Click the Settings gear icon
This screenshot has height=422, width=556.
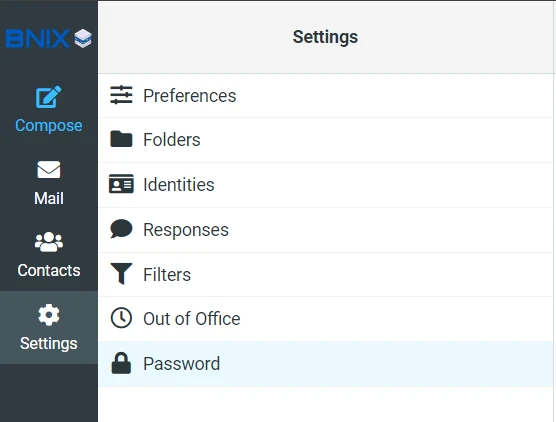[x=49, y=315]
